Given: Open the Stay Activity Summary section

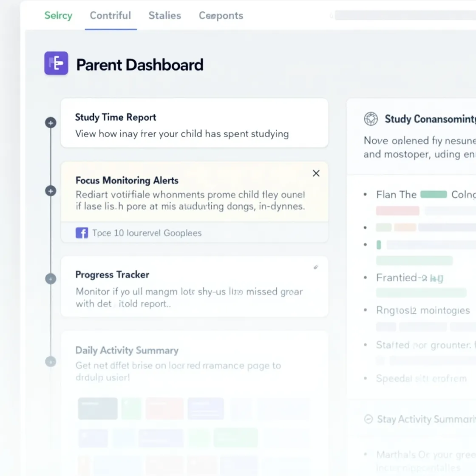Looking at the screenshot, I should tap(427, 419).
